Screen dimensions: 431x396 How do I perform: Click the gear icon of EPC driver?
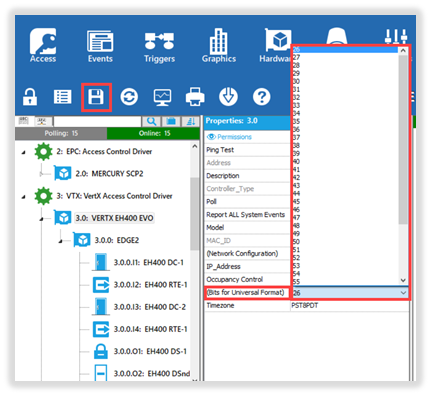coord(43,152)
